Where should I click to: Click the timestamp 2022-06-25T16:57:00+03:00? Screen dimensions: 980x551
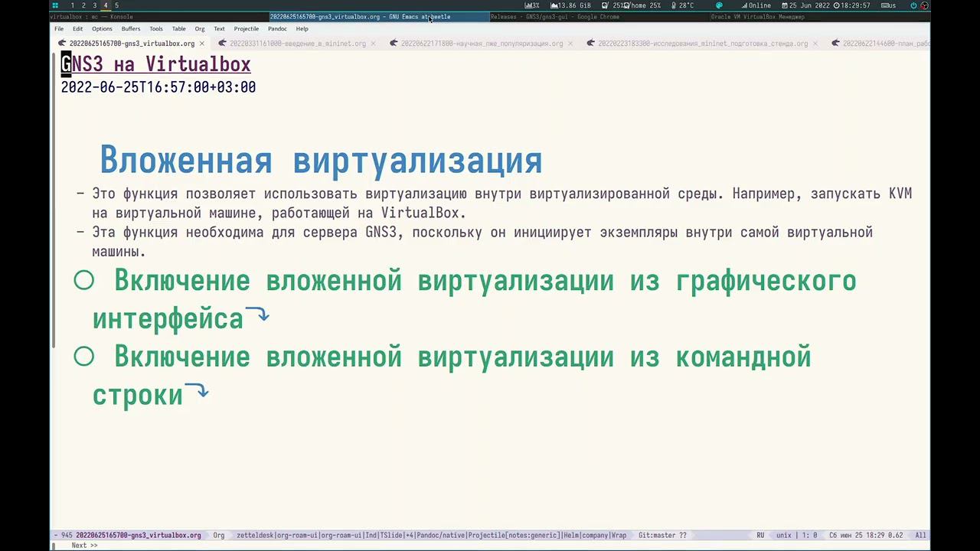coord(158,87)
